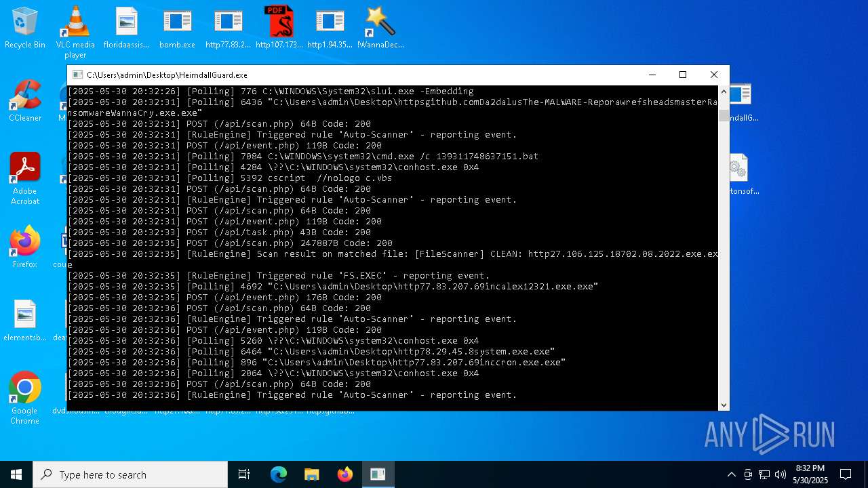This screenshot has width=868, height=488.
Task: Click the HeimdallGuard console title bar icon
Action: 77,75
